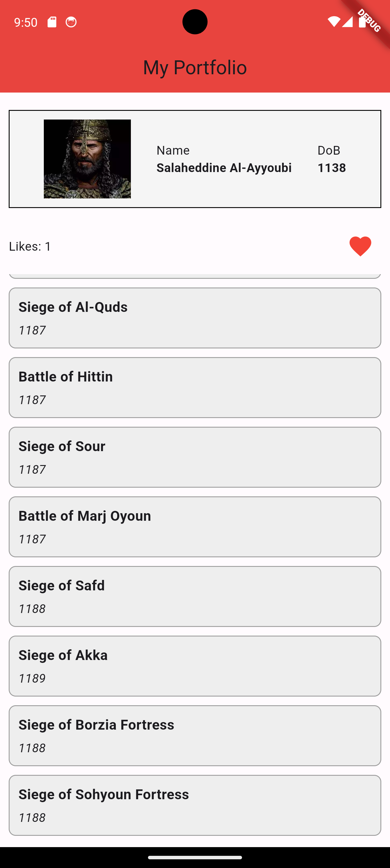
Task: Tap the red heart like icon
Action: tap(360, 246)
